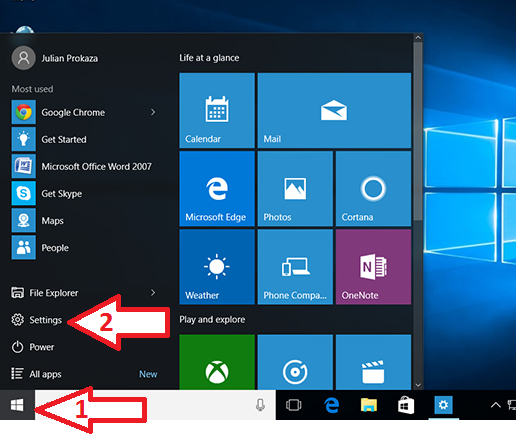Open the Cortana tile
Image resolution: width=516 pixels, height=443 pixels.
tap(373, 189)
